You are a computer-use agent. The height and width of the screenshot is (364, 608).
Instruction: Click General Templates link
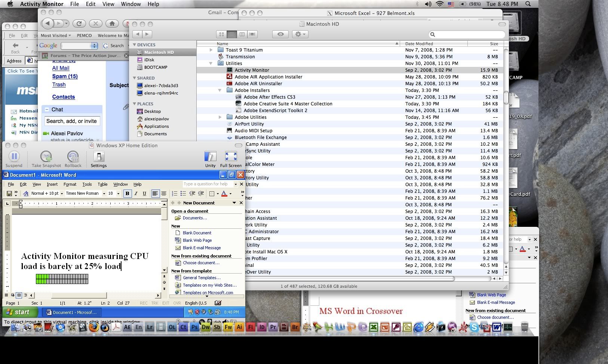pos(202,278)
